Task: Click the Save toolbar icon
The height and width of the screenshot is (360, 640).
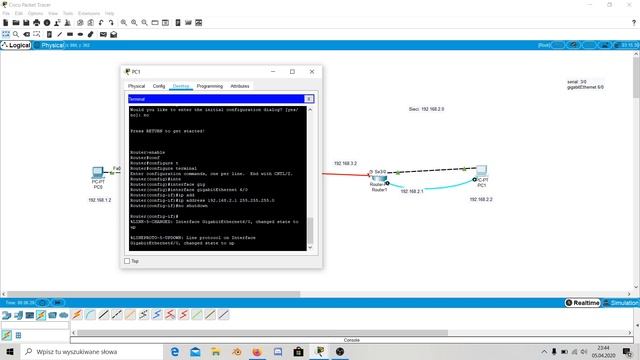Action: [26, 23]
